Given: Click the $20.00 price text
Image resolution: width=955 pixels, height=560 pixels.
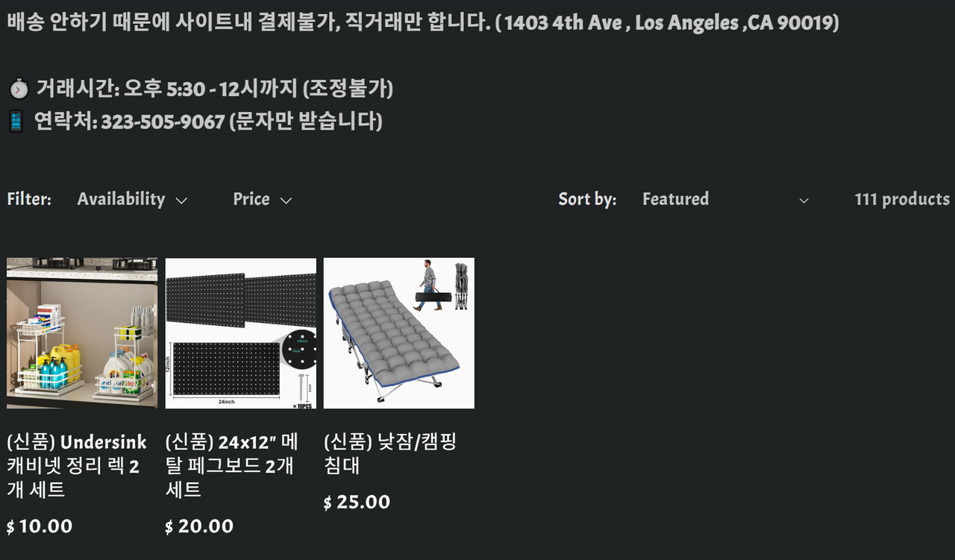Looking at the screenshot, I should 199,526.
